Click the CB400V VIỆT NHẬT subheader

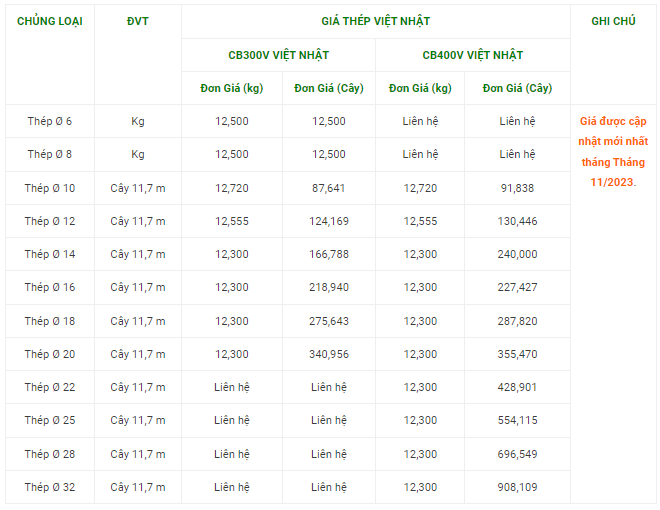[x=473, y=55]
